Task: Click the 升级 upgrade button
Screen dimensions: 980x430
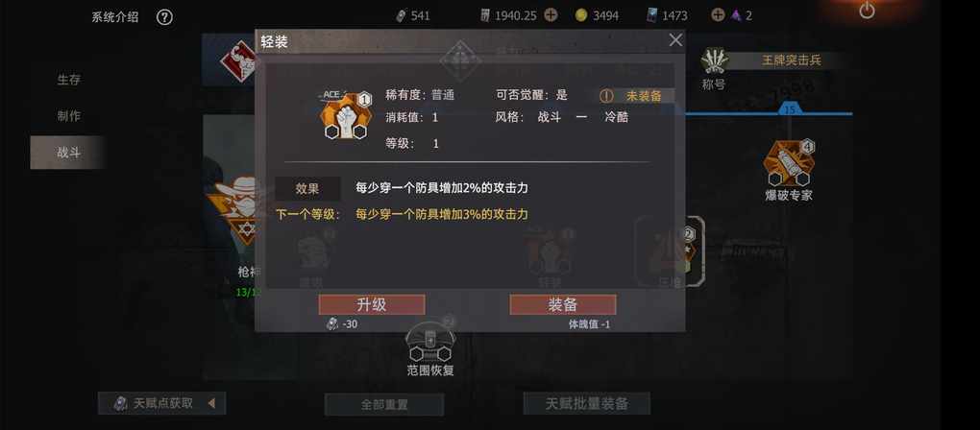Action: pos(372,304)
